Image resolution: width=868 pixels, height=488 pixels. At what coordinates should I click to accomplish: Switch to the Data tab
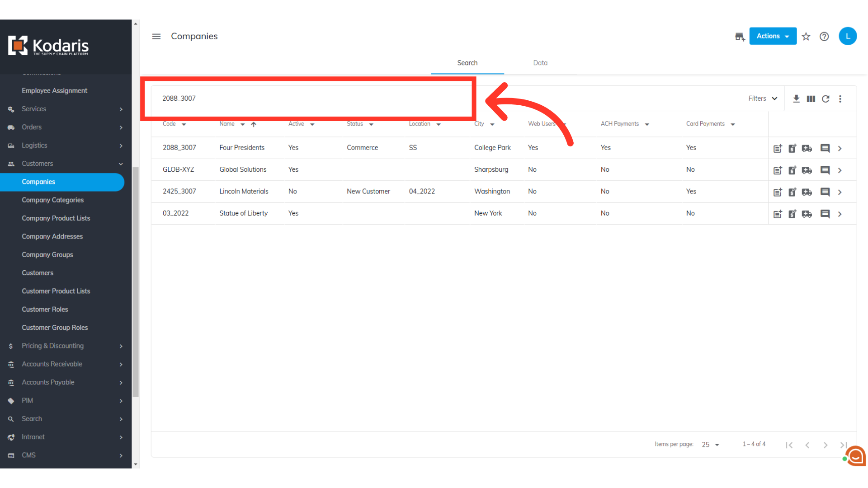pos(540,63)
